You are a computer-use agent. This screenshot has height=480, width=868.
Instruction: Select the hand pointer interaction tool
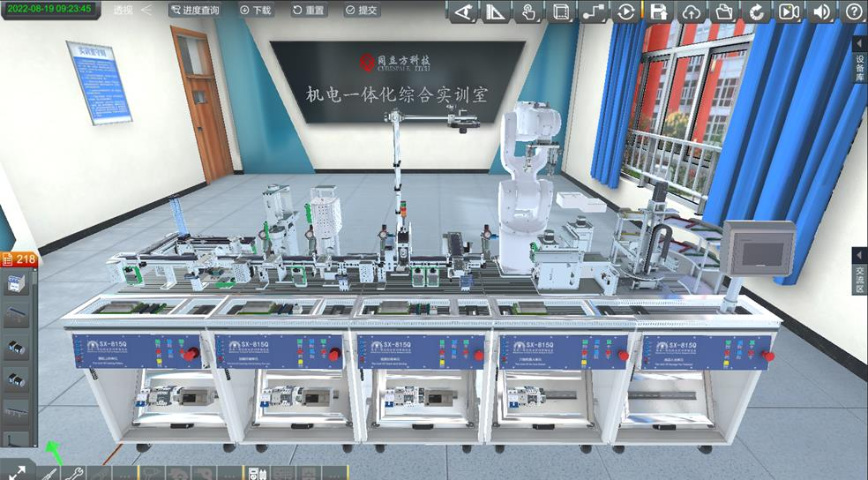[x=528, y=11]
